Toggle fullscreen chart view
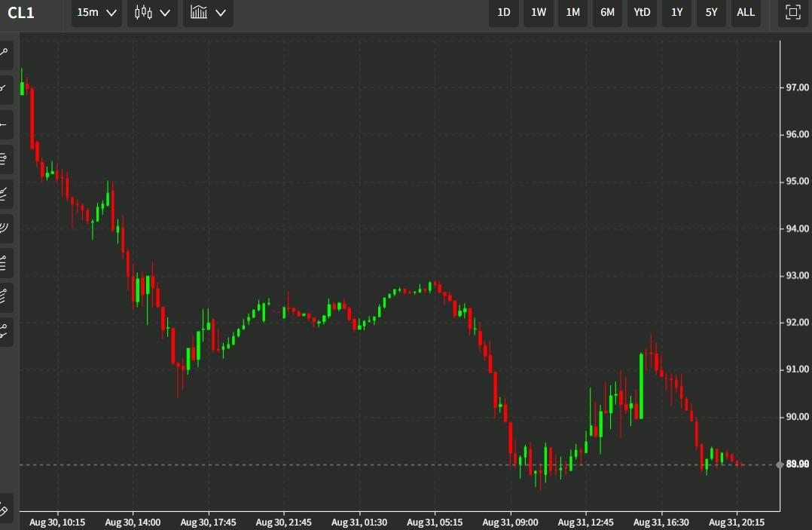This screenshot has width=812, height=530. (x=793, y=12)
